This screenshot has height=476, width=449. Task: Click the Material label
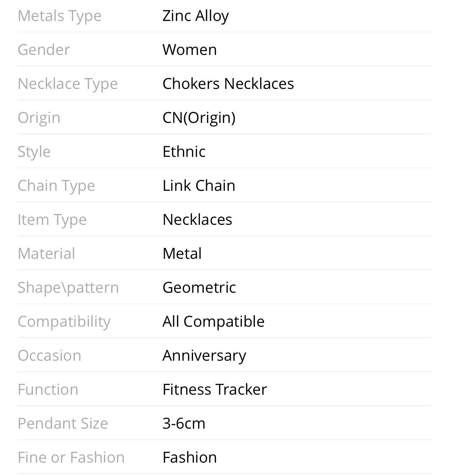point(46,254)
